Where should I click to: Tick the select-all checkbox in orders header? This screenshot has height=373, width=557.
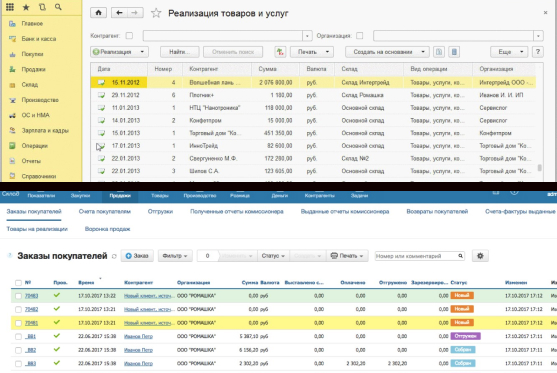18,283
